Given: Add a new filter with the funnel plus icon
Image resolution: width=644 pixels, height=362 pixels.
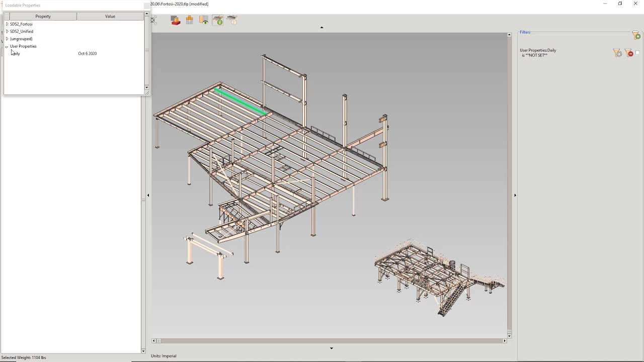Looking at the screenshot, I should [x=636, y=35].
